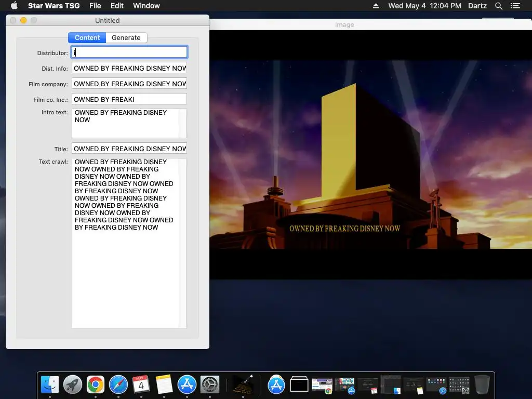Open Spotlight search magnifier
This screenshot has height=399, width=532.
point(498,6)
